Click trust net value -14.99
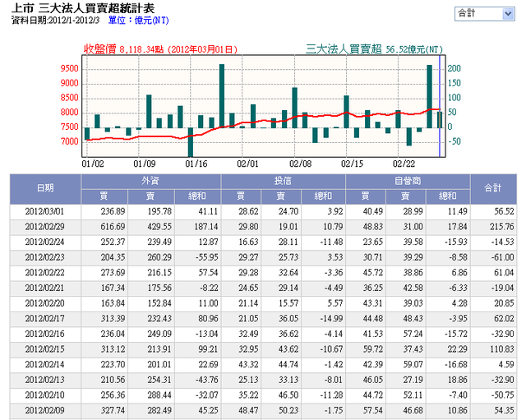This screenshot has width=526, height=420. coord(331,318)
